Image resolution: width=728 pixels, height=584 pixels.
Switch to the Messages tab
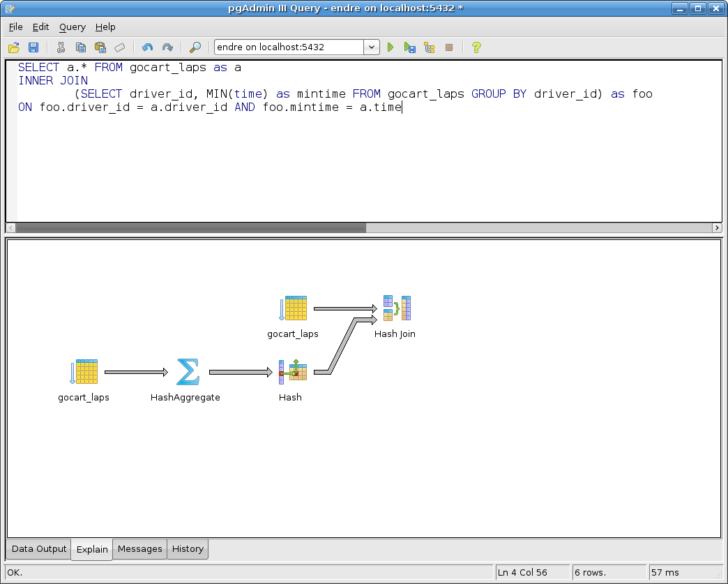click(139, 549)
